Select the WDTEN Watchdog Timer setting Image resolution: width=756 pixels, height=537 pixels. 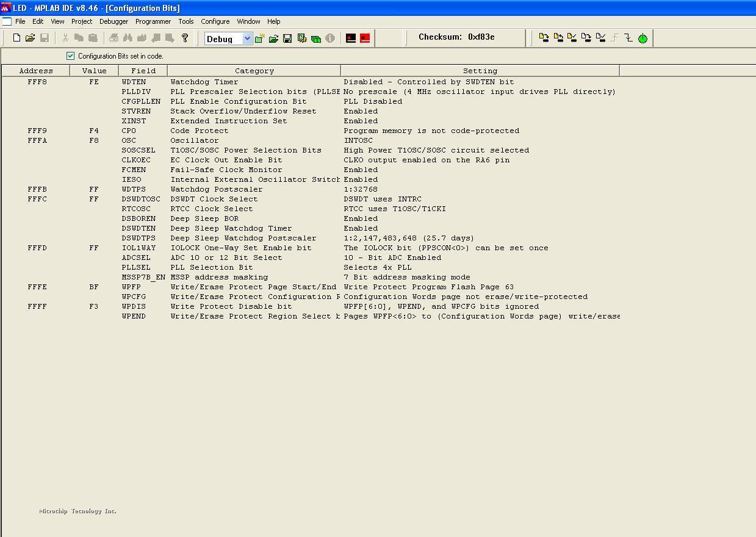(x=428, y=82)
